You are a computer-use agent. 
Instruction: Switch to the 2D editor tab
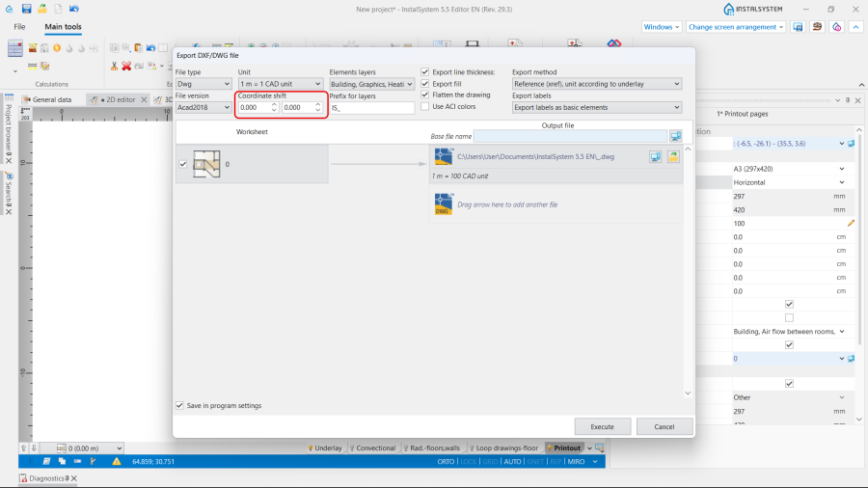tap(117, 99)
